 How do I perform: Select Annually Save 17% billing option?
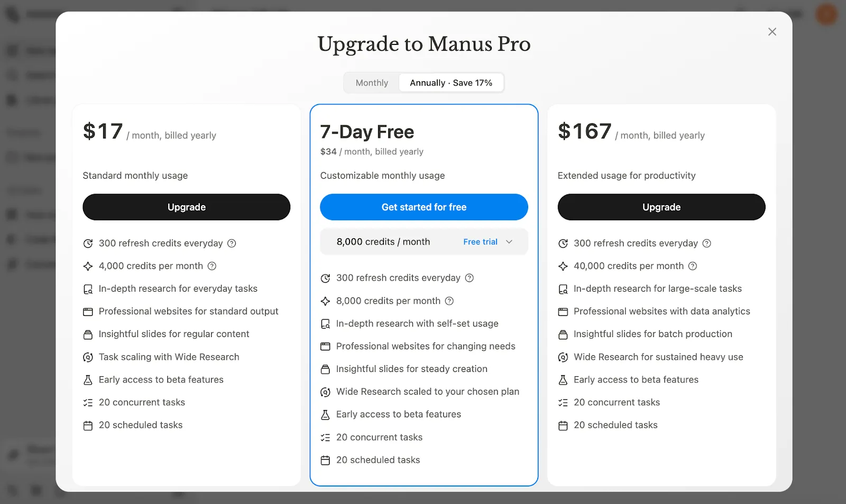pyautogui.click(x=451, y=83)
